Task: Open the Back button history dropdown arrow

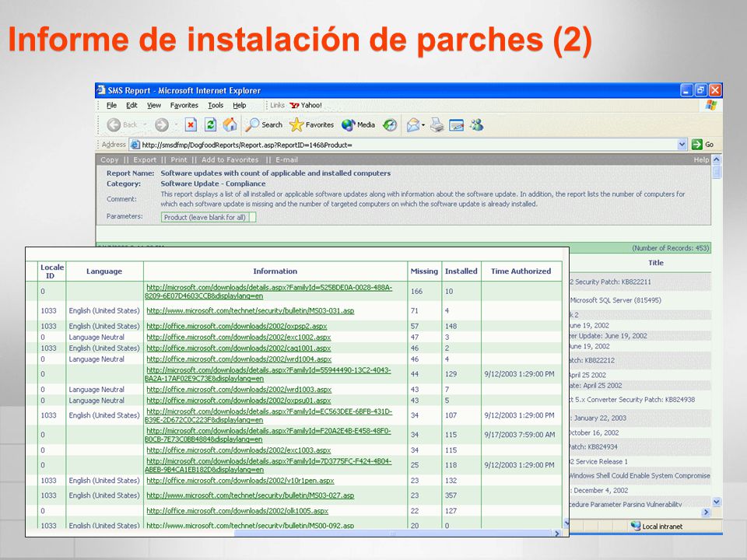Action: click(145, 125)
